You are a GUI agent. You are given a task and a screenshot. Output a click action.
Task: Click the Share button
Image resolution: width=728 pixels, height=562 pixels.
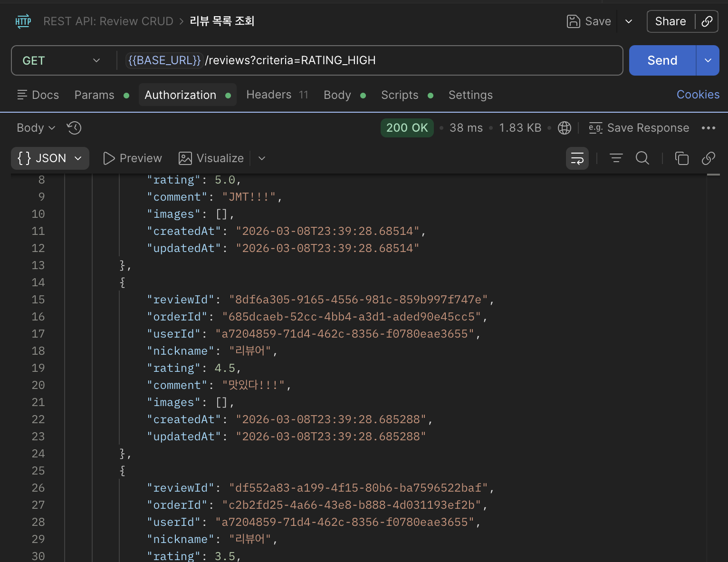(x=671, y=21)
